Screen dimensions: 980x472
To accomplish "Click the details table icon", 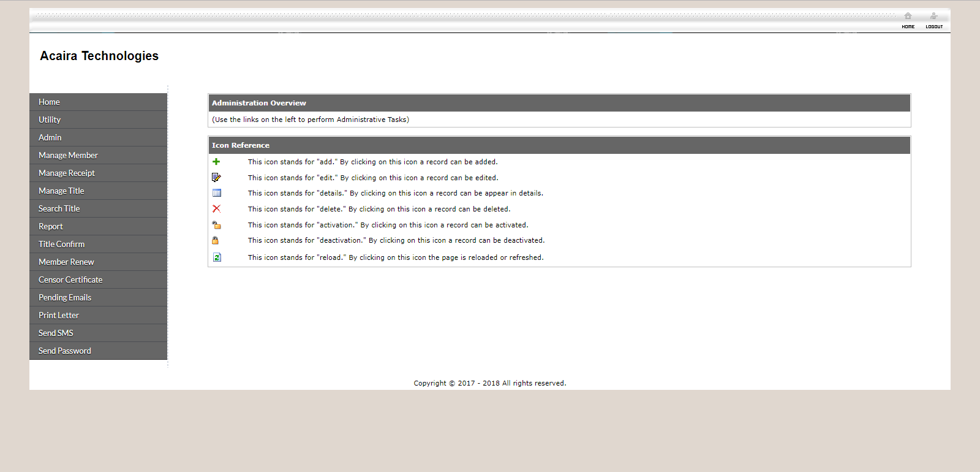I will pyautogui.click(x=216, y=193).
